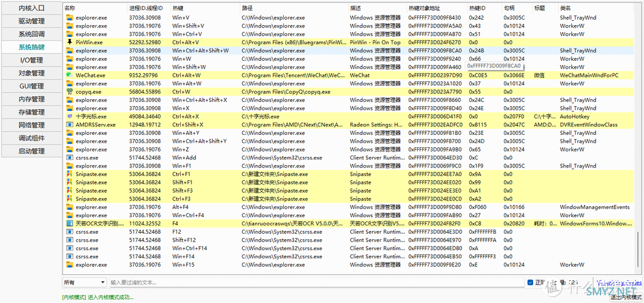Screen dimensions: 644x303
Task: Click the csrss.exe icon in the Win+F14 row
Action: point(69,256)
